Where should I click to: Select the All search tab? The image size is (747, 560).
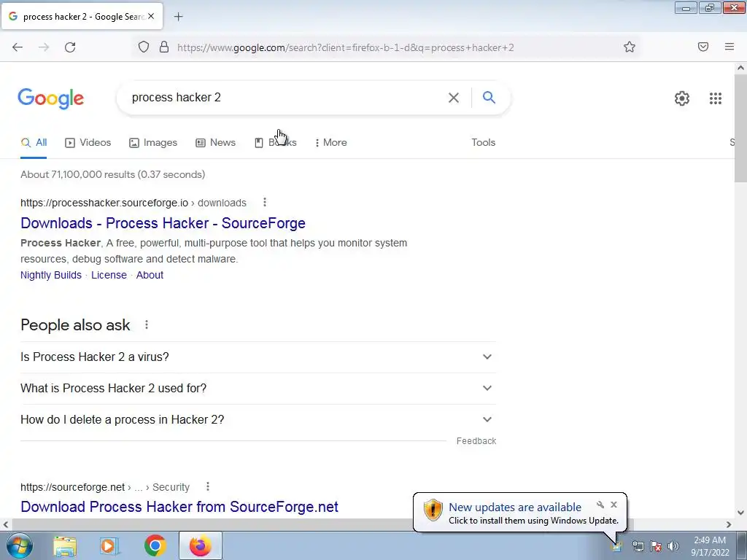34,142
